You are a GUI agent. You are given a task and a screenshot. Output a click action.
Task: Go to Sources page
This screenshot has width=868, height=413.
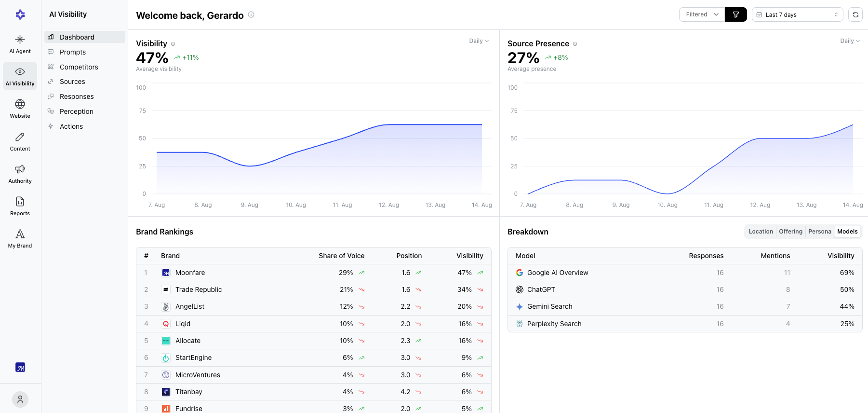pyautogui.click(x=85, y=82)
